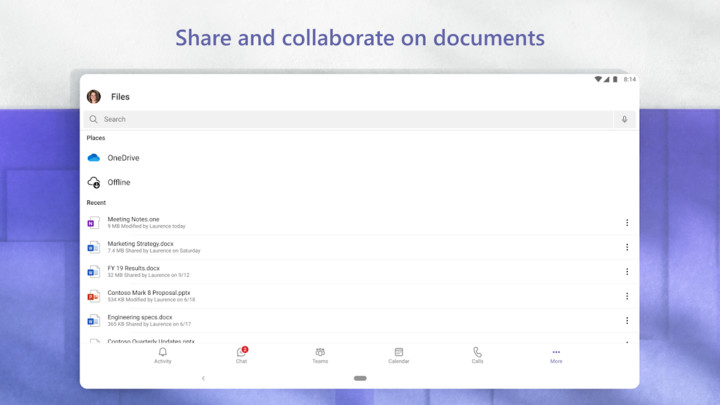Expand more options for FY 19 Results.docx
Screen dimensions: 720x405
click(x=627, y=272)
